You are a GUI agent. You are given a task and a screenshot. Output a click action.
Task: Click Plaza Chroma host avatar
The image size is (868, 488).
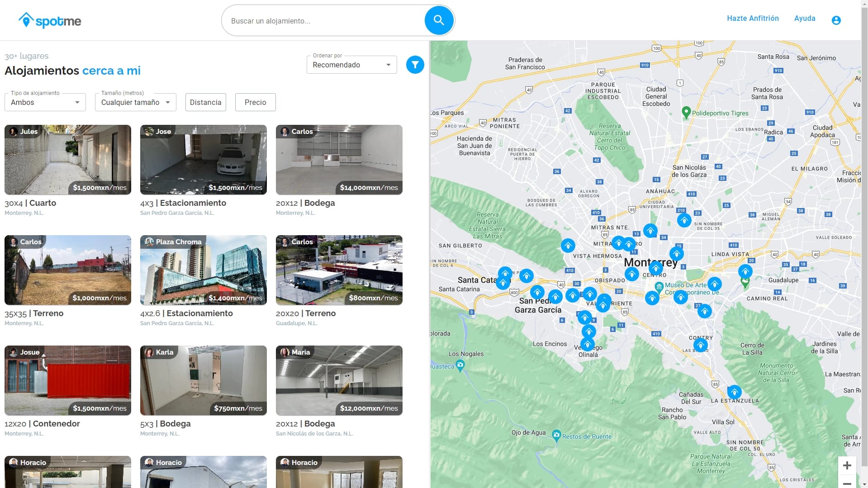coord(149,242)
